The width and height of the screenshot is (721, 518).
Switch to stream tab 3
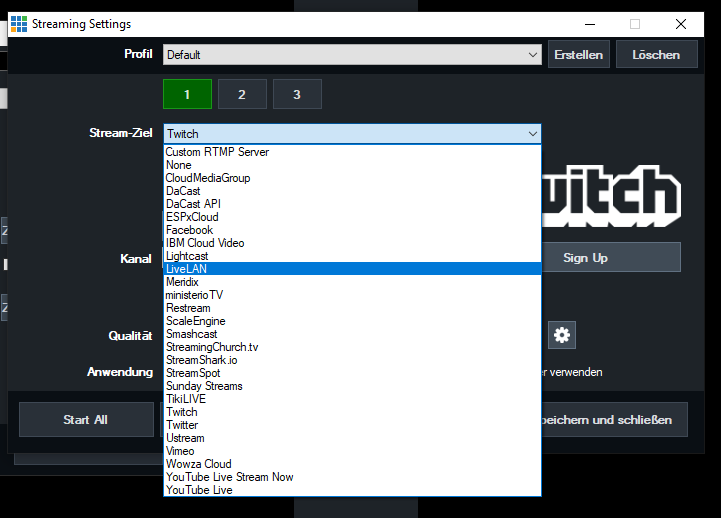tap(297, 94)
